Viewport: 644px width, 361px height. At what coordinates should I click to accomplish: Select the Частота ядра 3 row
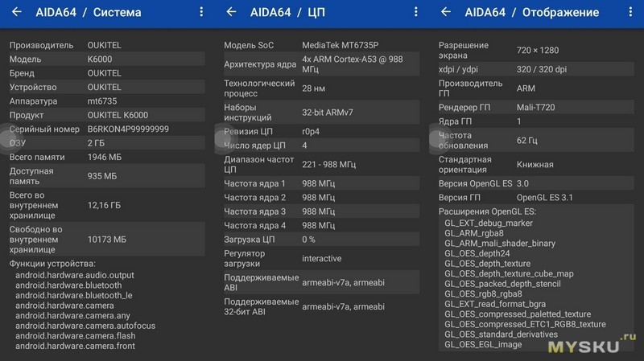[x=320, y=211]
